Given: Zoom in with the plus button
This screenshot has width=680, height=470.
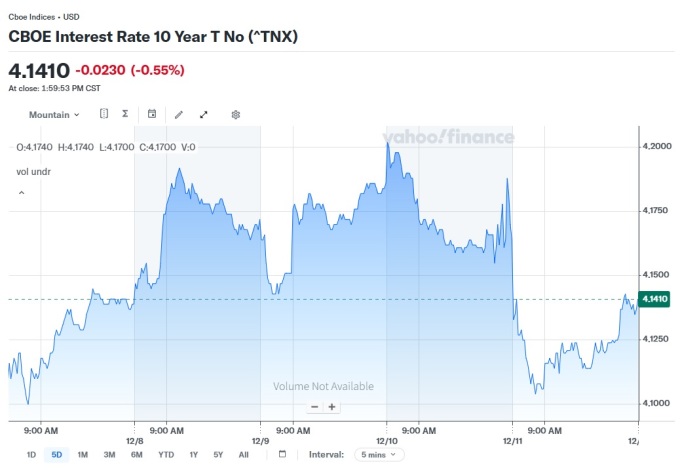Looking at the screenshot, I should 332,407.
